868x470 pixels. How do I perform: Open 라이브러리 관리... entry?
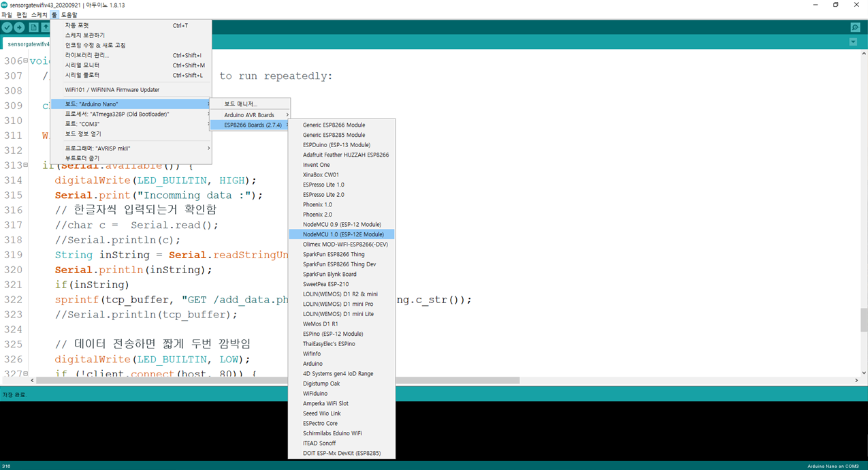click(131, 55)
